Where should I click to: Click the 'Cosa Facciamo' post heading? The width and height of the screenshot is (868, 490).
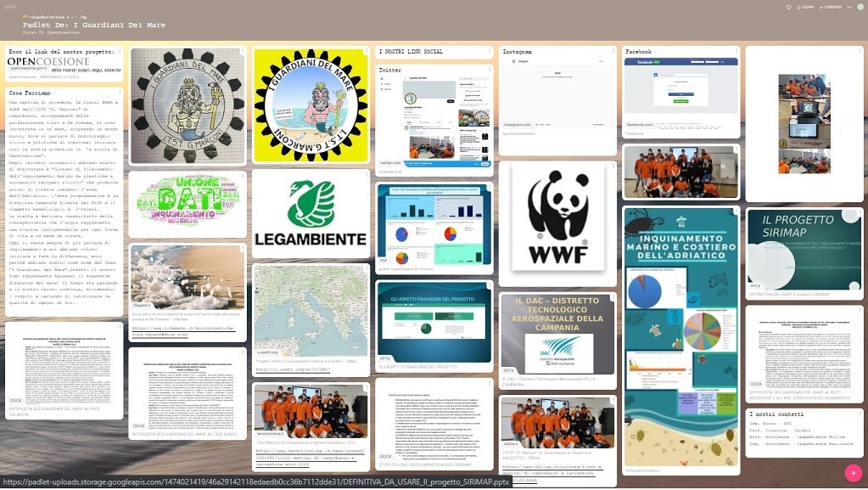click(x=30, y=93)
